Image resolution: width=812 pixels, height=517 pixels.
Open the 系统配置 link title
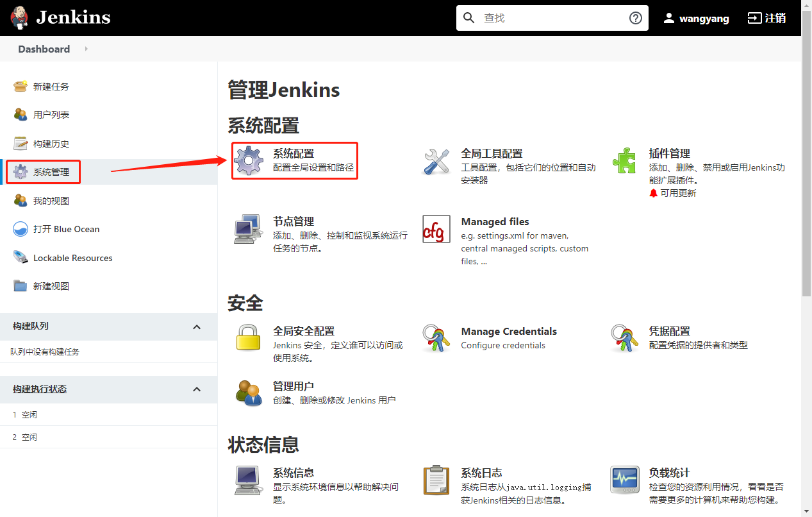(294, 154)
